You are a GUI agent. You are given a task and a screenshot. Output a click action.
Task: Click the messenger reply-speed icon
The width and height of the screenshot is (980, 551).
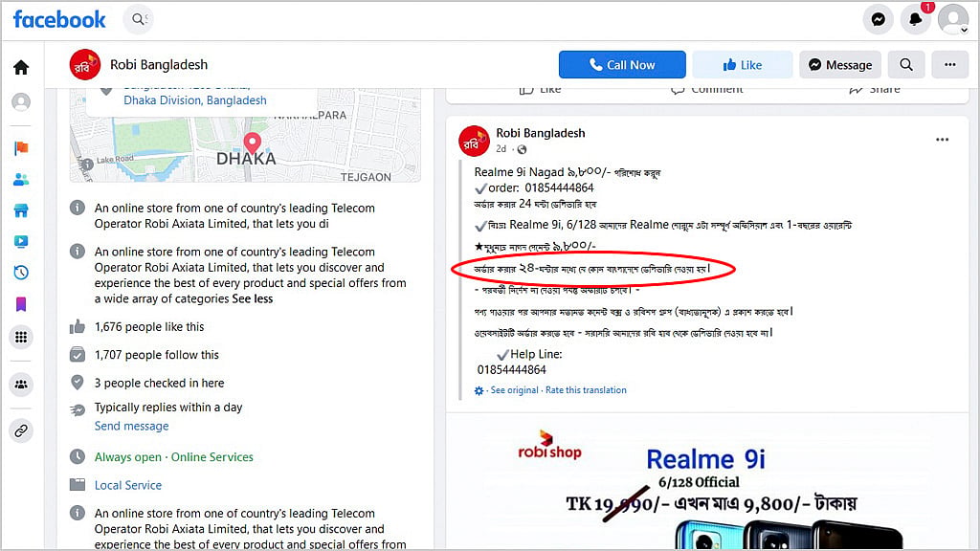tap(78, 409)
